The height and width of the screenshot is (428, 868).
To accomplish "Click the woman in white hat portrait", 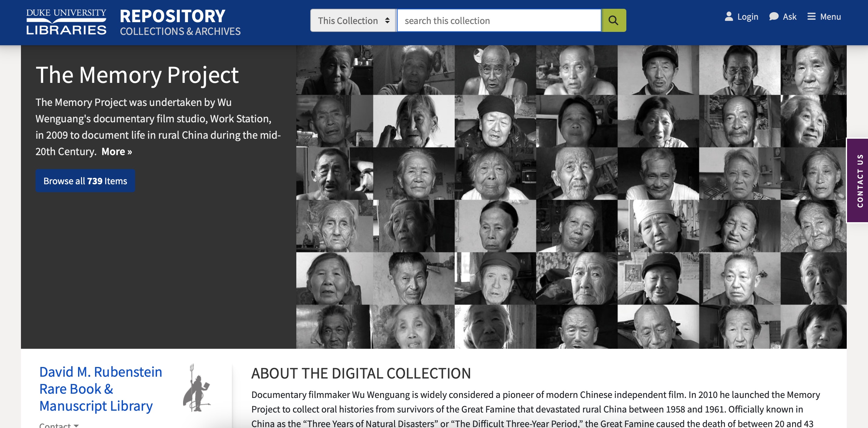I will pyautogui.click(x=658, y=226).
